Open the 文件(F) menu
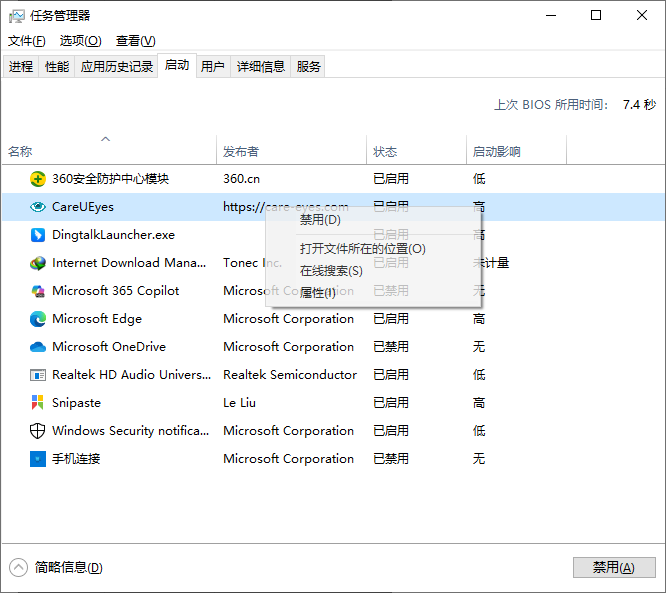The height and width of the screenshot is (593, 666). click(27, 41)
